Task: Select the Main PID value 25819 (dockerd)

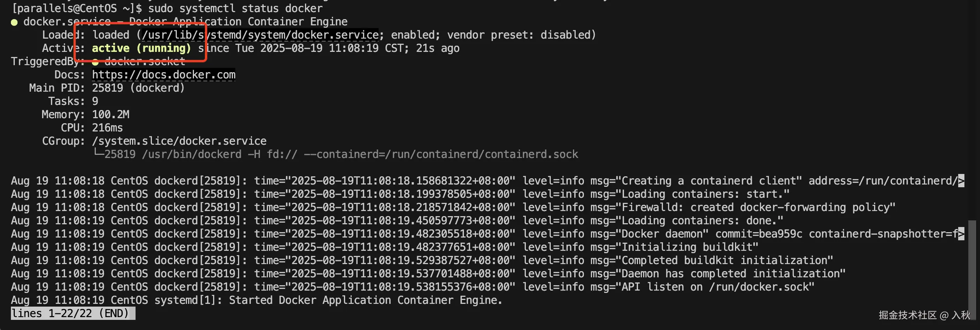Action: 138,88
